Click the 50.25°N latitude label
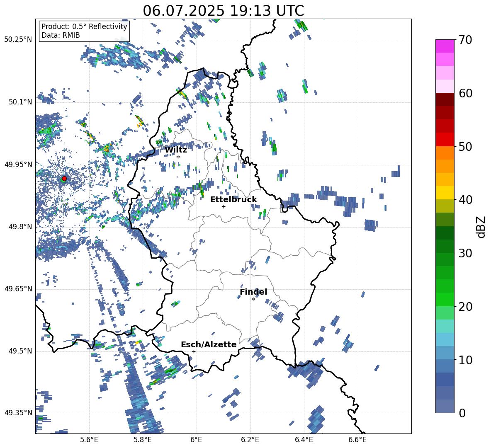The width and height of the screenshot is (491, 448). (18, 40)
